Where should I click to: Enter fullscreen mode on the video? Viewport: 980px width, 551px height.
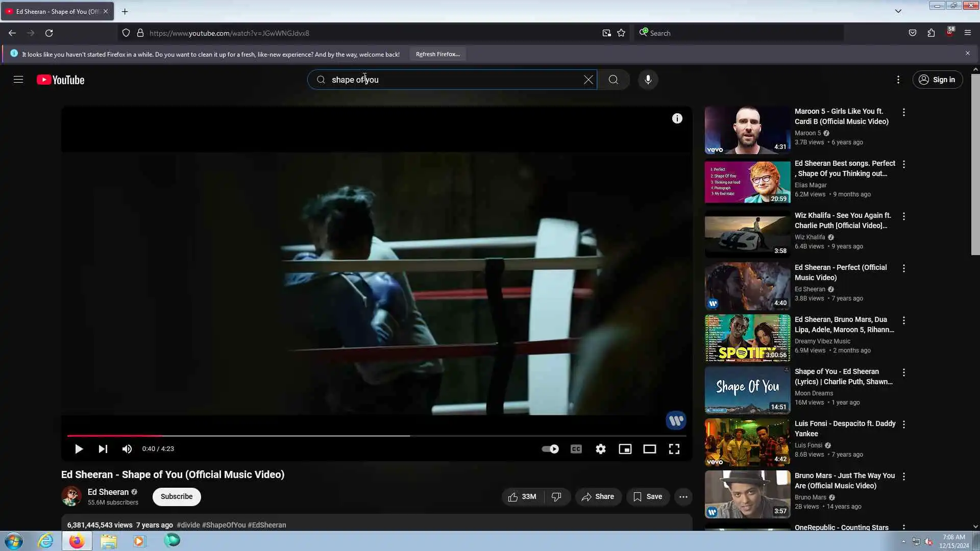[x=674, y=449]
